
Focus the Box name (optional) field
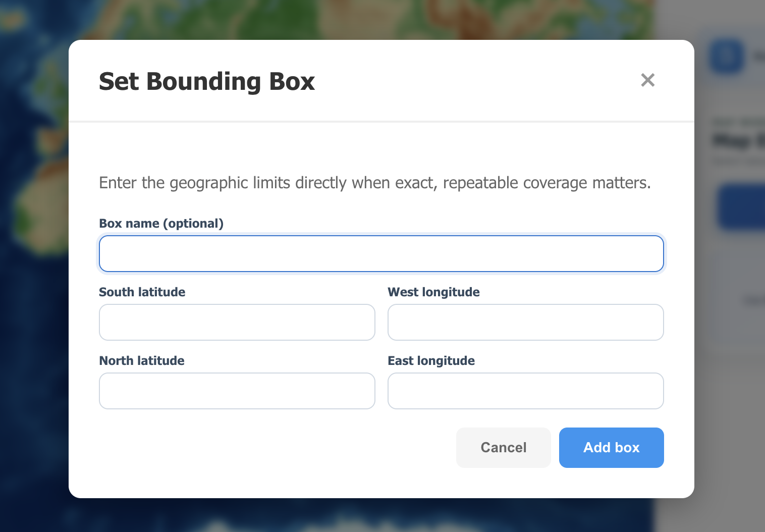pyautogui.click(x=381, y=253)
